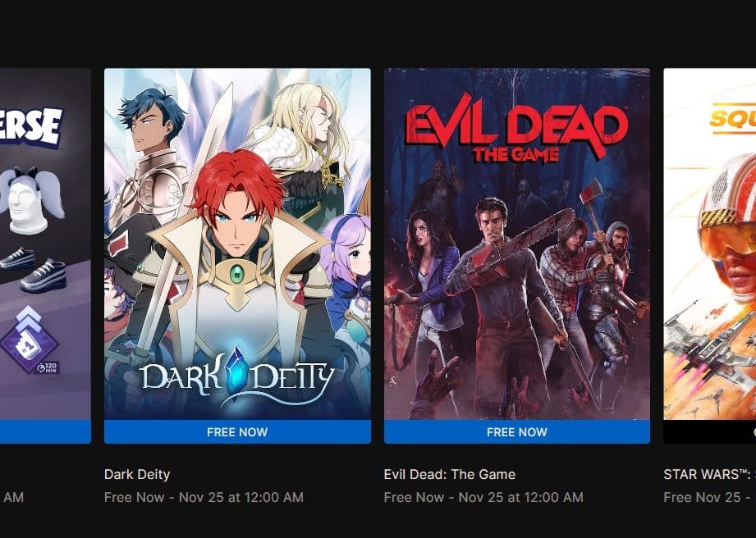
Task: Click the yellow SQUADRONS logo on the cover
Action: click(733, 118)
